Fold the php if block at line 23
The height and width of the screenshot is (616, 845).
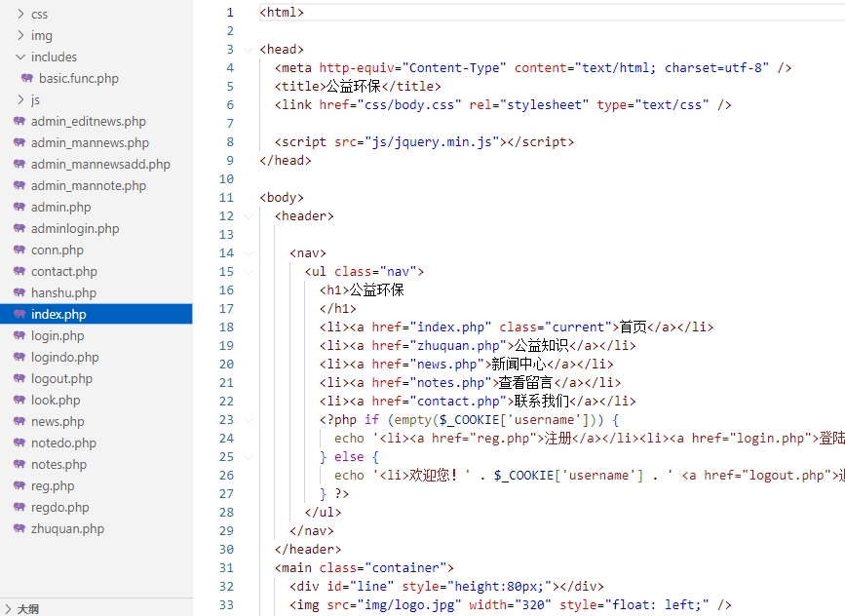click(249, 420)
